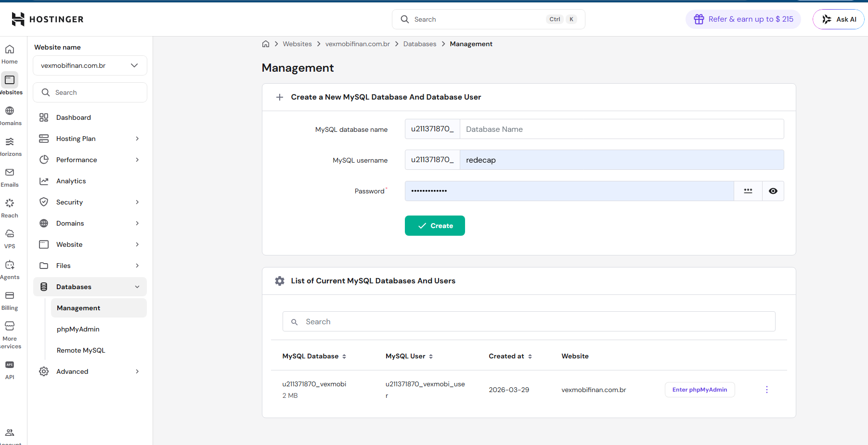This screenshot has width=868, height=445.
Task: Click the Analytics chart icon
Action: [x=44, y=181]
